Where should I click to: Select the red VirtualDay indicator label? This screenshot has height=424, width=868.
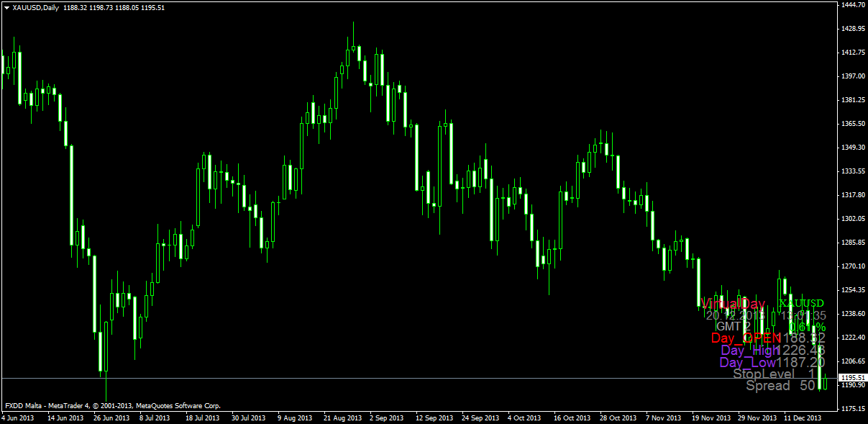(734, 304)
